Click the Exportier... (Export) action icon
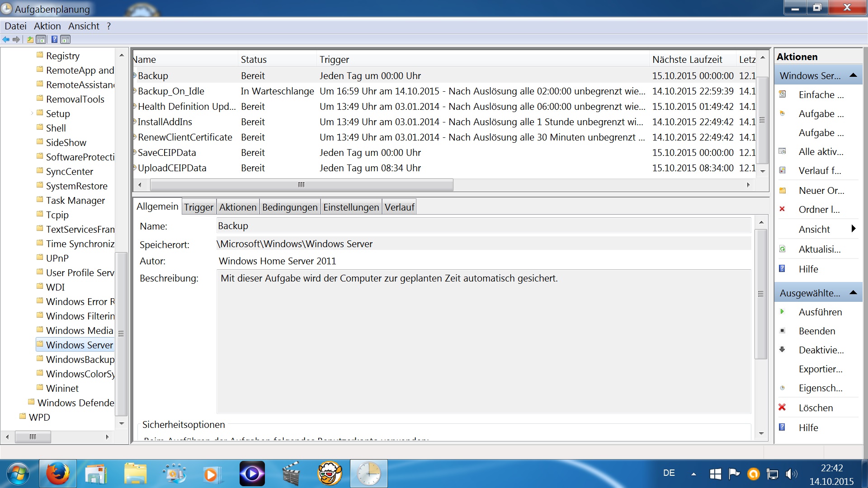868x488 pixels. 820,369
